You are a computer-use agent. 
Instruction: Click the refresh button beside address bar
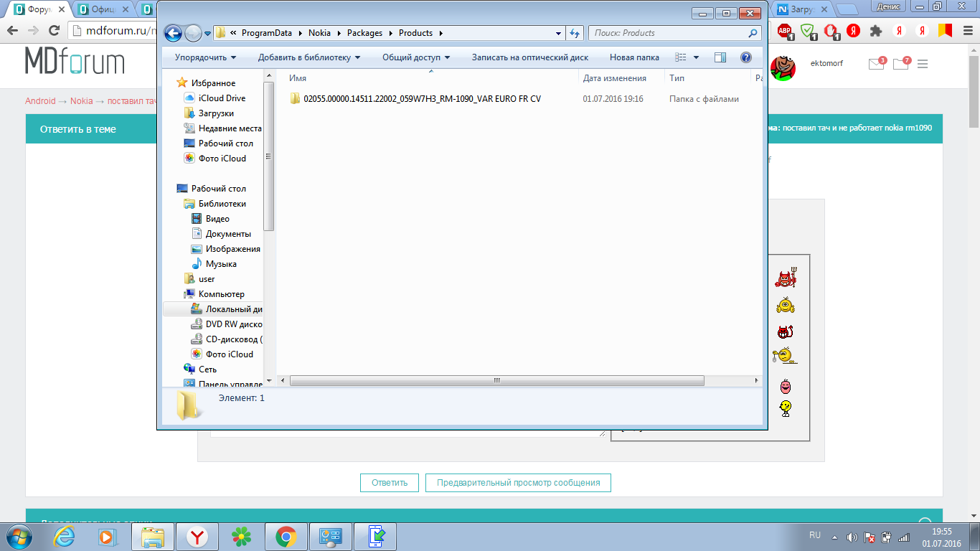(574, 33)
